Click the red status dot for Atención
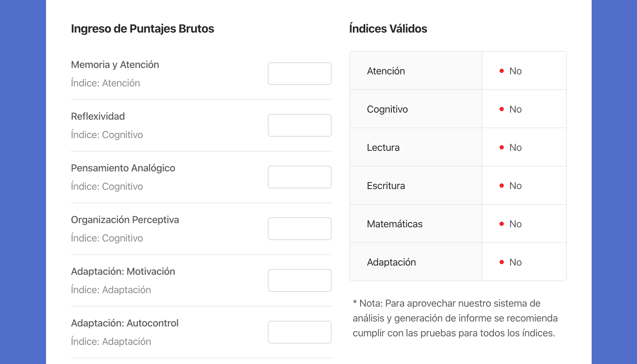The image size is (637, 364). pyautogui.click(x=502, y=71)
